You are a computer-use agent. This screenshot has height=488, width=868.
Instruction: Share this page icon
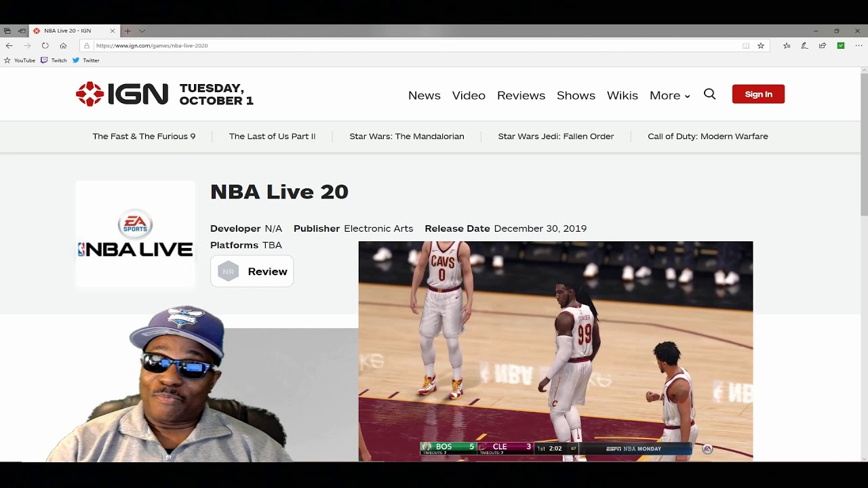point(823,45)
